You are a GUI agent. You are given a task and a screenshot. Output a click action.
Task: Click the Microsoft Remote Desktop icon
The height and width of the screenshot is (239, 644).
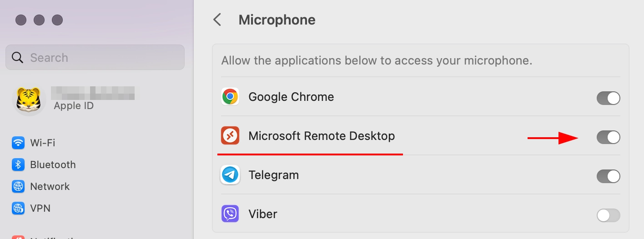pyautogui.click(x=230, y=136)
